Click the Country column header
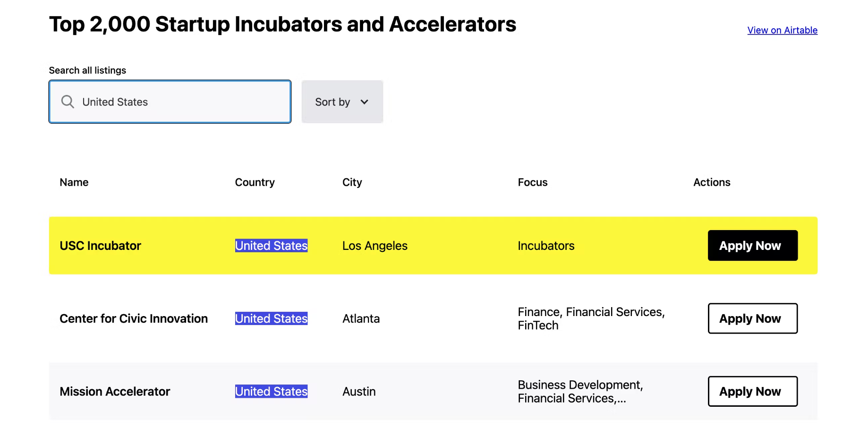Viewport: 868px width, 428px height. pos(255,182)
